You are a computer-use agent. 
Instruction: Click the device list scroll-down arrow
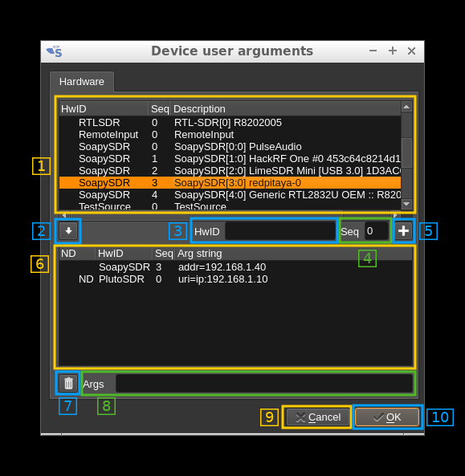click(x=406, y=204)
